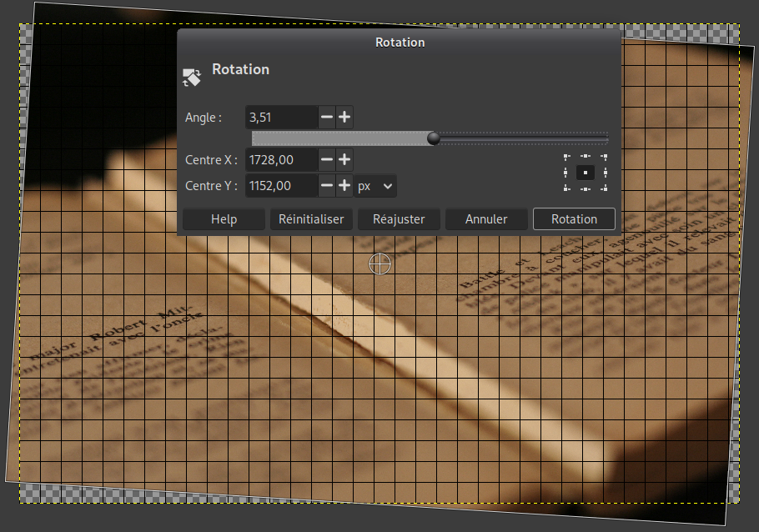This screenshot has height=532, width=759.
Task: Decrease Centre Y with minus button
Action: click(x=327, y=186)
